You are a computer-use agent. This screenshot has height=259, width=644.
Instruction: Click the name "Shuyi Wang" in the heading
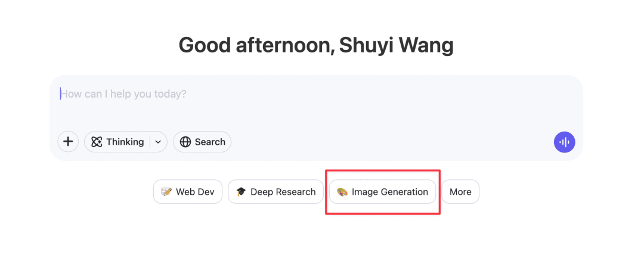click(x=396, y=45)
